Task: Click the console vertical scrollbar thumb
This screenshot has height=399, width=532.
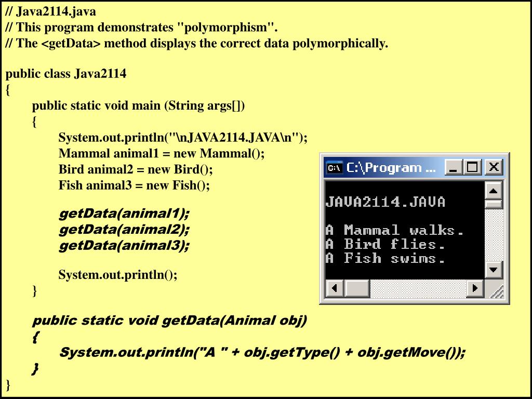Action: click(494, 204)
